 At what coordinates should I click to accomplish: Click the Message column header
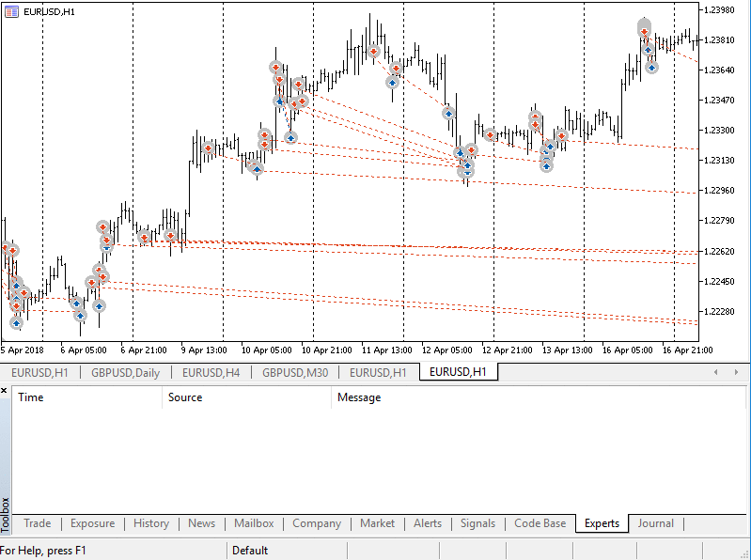click(359, 397)
